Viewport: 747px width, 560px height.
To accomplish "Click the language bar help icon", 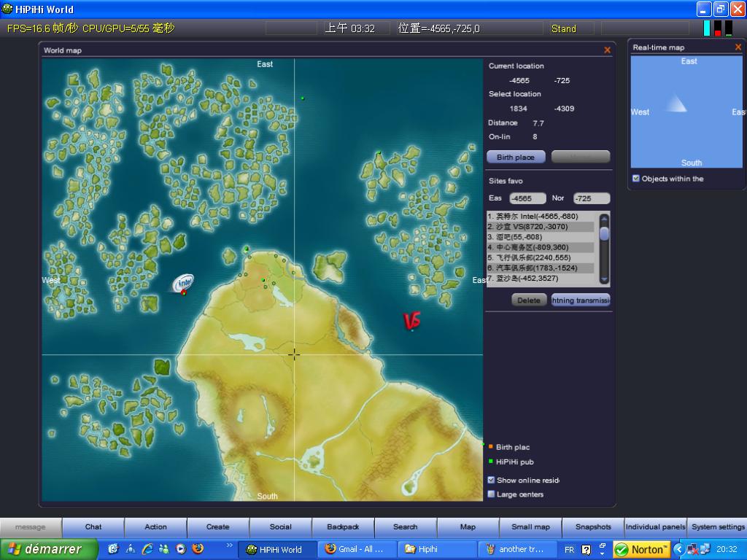I will click(x=587, y=550).
